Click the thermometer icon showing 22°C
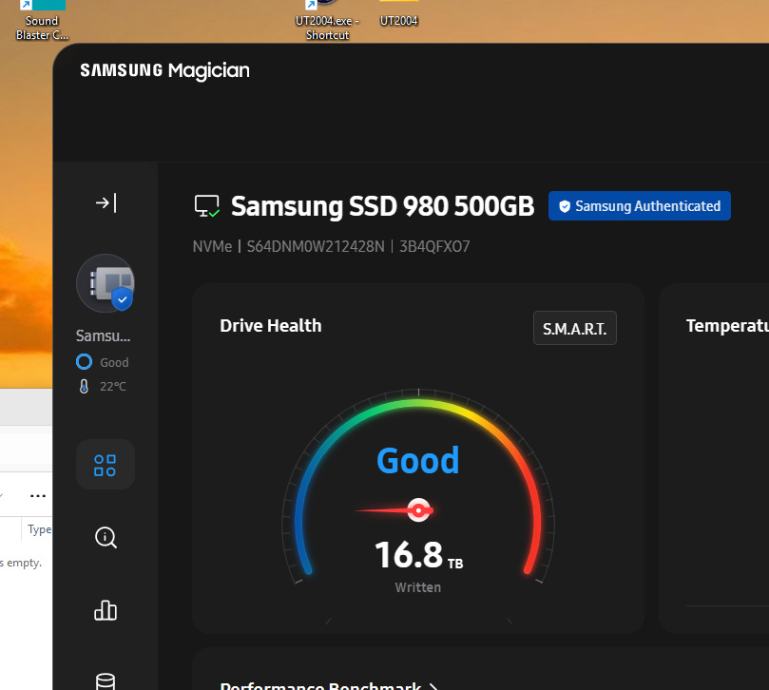This screenshot has height=690, width=769. tap(84, 387)
